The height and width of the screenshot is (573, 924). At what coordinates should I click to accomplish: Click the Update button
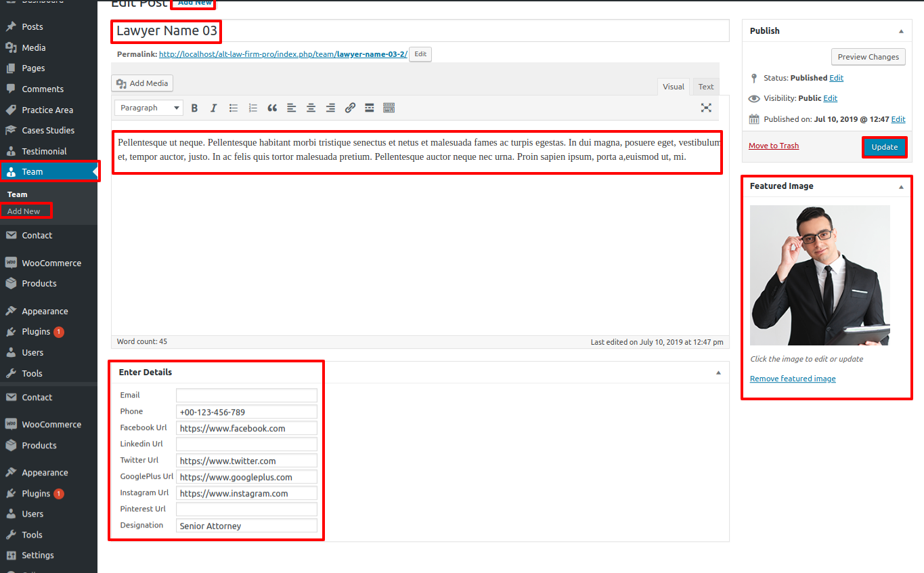(884, 147)
